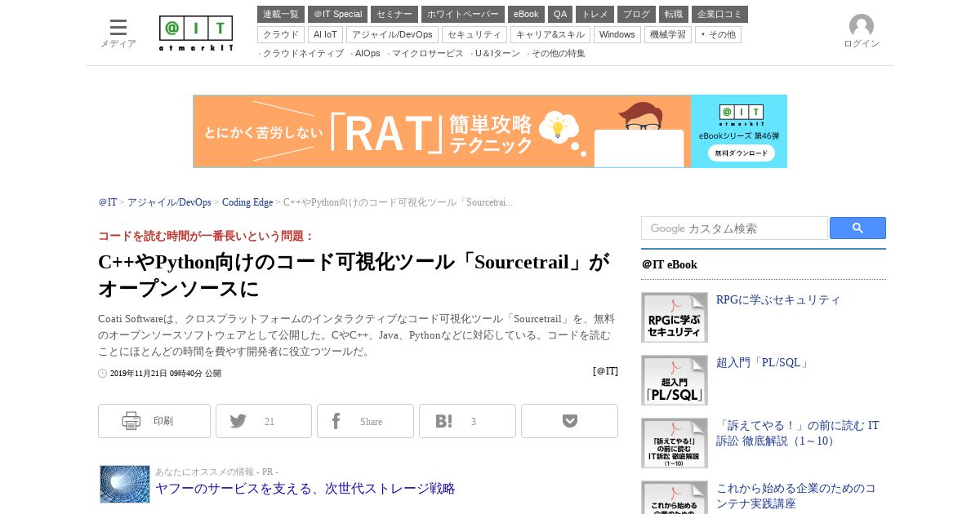Open トレメ menu item
Viewport: 980px width, 514px height.
[x=595, y=14]
